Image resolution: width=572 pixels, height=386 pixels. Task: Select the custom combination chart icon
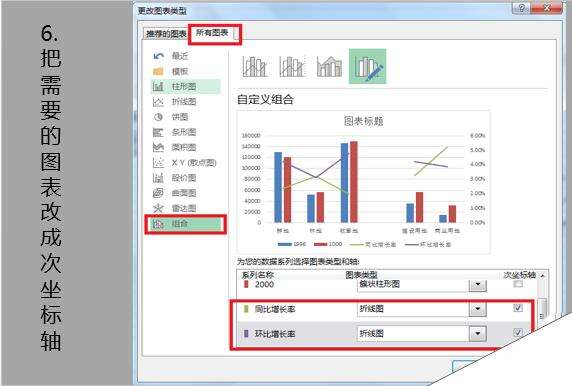pyautogui.click(x=367, y=66)
